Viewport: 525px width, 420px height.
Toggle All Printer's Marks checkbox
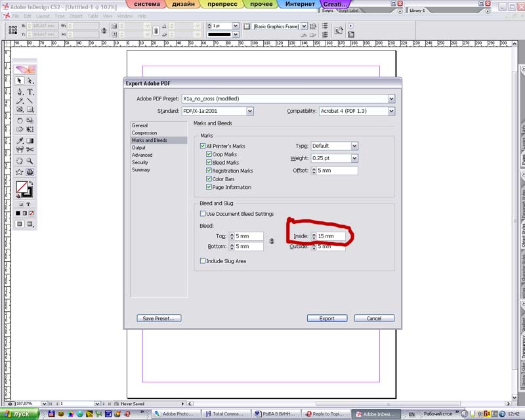[x=203, y=146]
